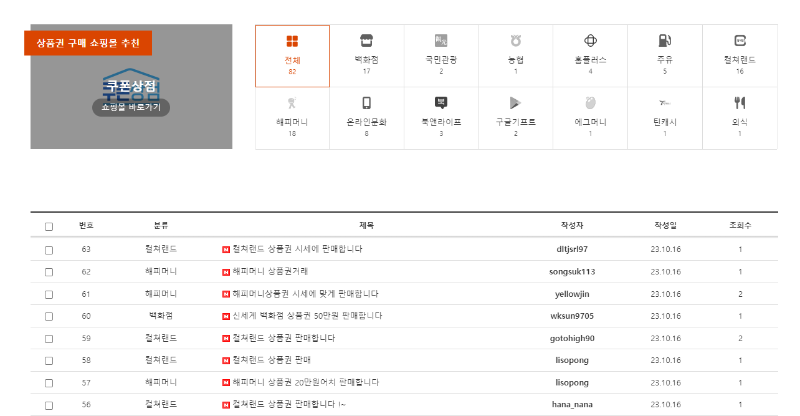The height and width of the screenshot is (416, 800).
Task: Click author lisopong on row 58
Action: (572, 360)
